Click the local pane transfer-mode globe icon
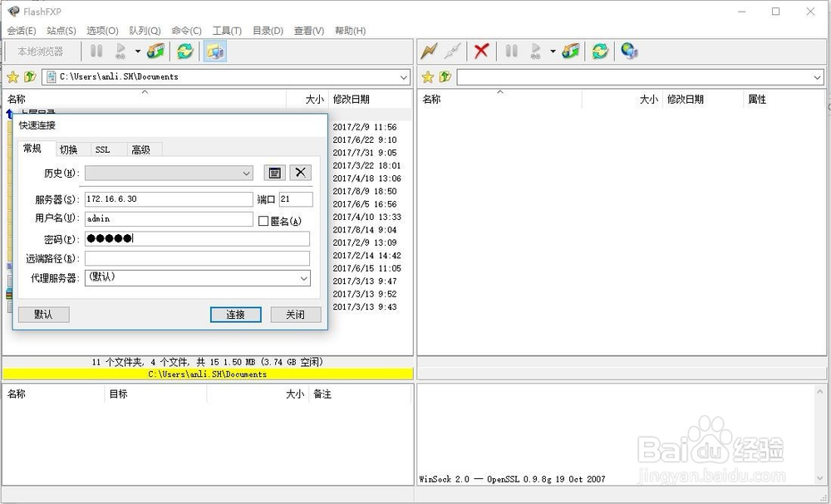The width and height of the screenshot is (831, 504). click(x=156, y=51)
